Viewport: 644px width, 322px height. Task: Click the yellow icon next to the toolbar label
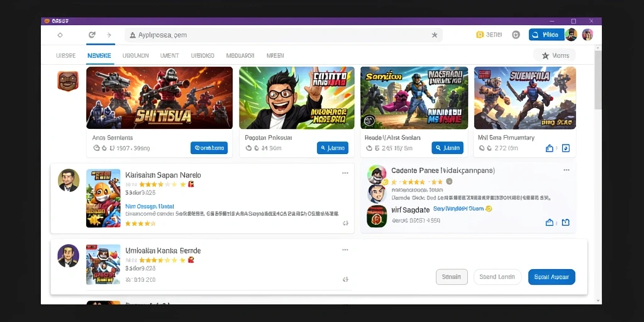[x=480, y=35]
